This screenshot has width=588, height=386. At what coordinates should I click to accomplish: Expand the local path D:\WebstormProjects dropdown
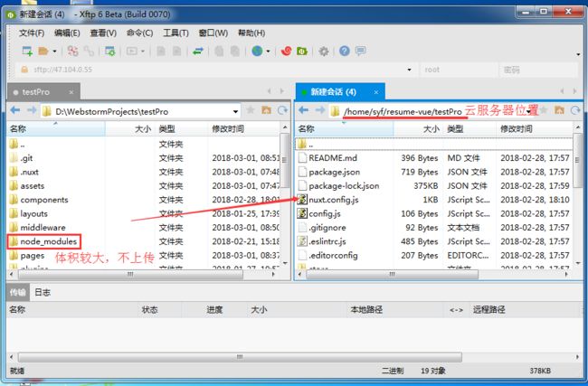tap(235, 112)
